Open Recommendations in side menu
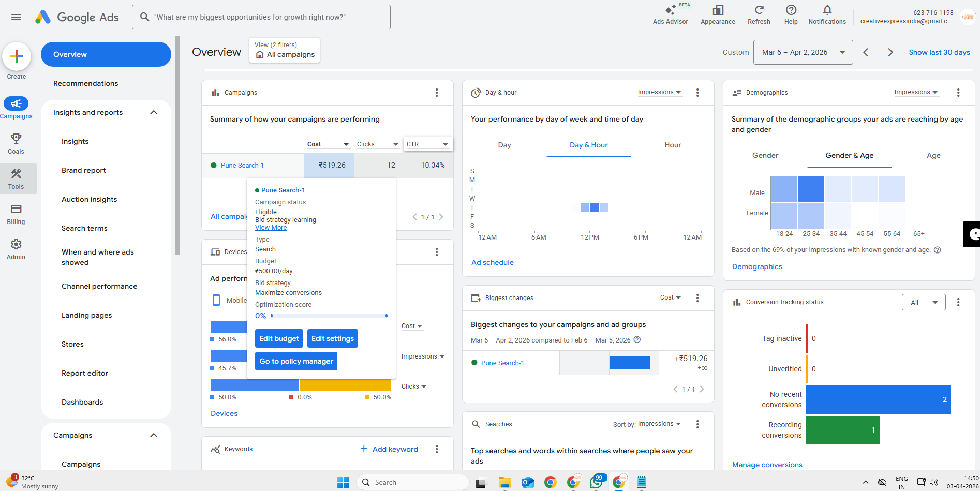The image size is (980, 491). click(86, 83)
